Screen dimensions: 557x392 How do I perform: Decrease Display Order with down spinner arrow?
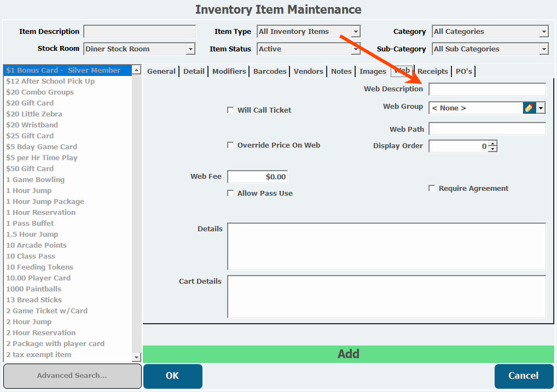click(492, 149)
